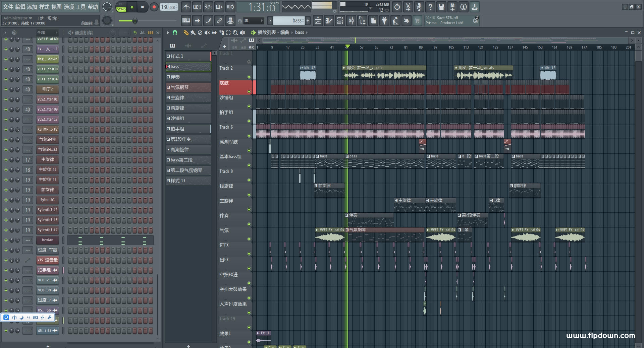The width and height of the screenshot is (644, 348).
Task: Open the mixer window icon
Action: pos(351,21)
